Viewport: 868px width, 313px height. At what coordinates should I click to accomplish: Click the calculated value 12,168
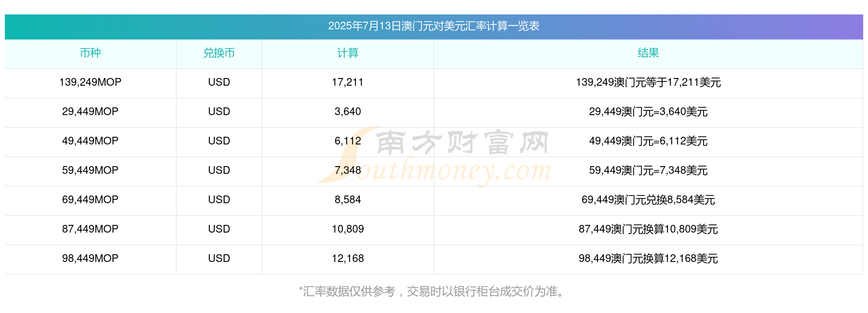click(x=348, y=259)
